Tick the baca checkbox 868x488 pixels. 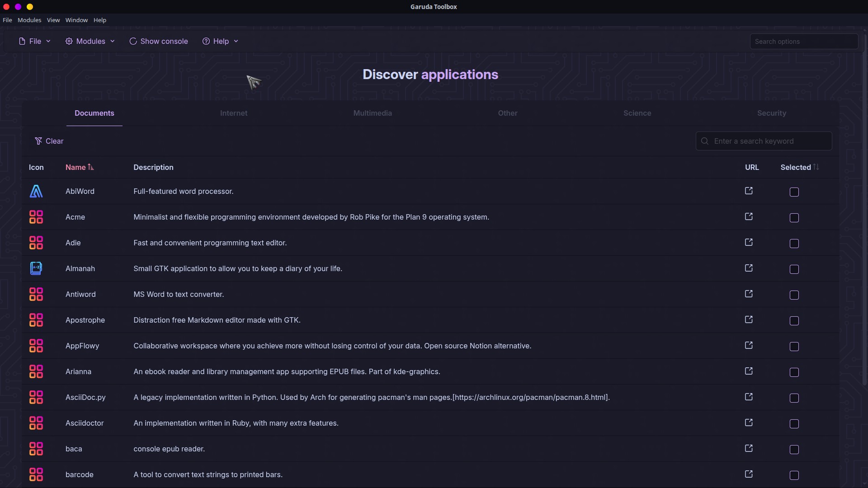(x=794, y=450)
